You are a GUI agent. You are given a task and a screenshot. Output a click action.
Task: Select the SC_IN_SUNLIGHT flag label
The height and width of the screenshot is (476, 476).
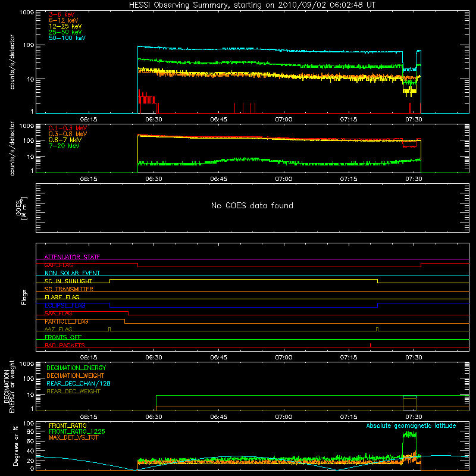[x=68, y=281]
